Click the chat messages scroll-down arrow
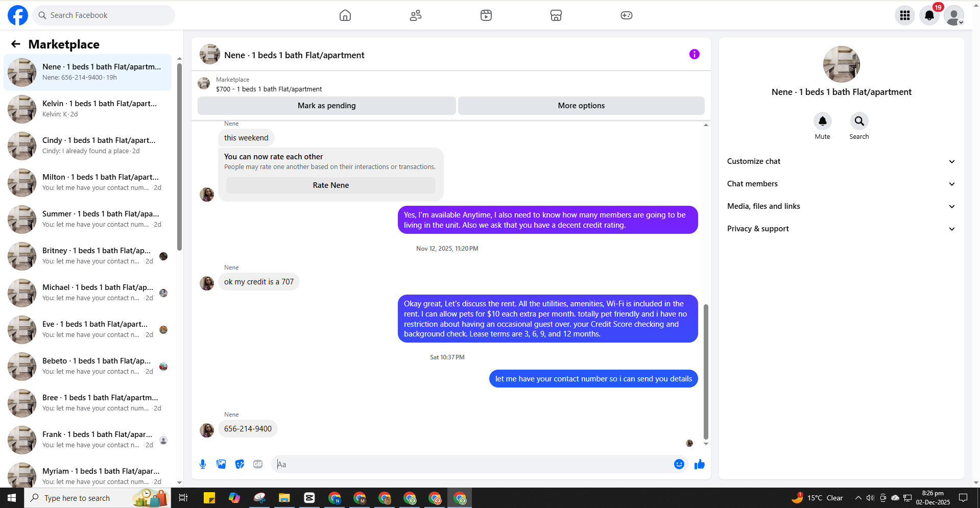 (x=706, y=444)
